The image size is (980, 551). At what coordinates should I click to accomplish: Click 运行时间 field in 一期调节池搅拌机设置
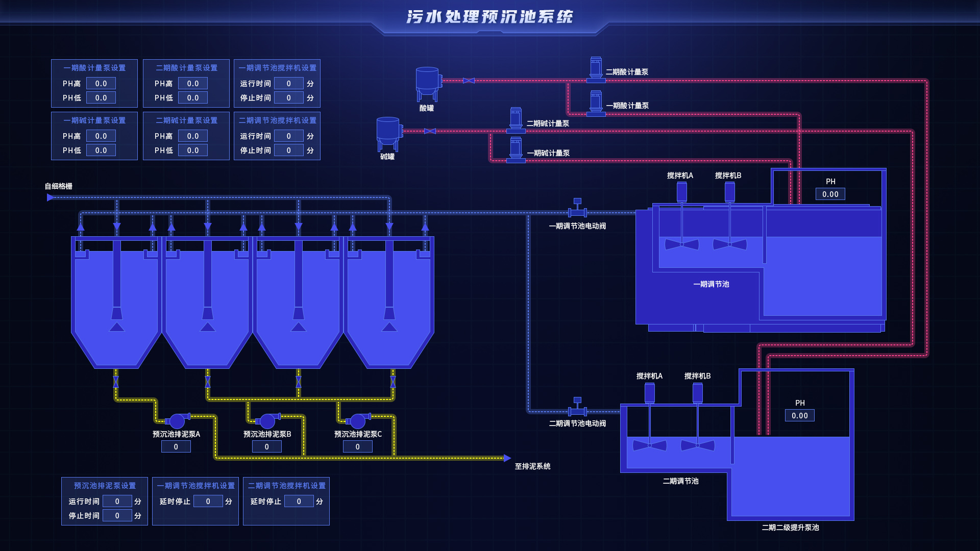pyautogui.click(x=288, y=83)
